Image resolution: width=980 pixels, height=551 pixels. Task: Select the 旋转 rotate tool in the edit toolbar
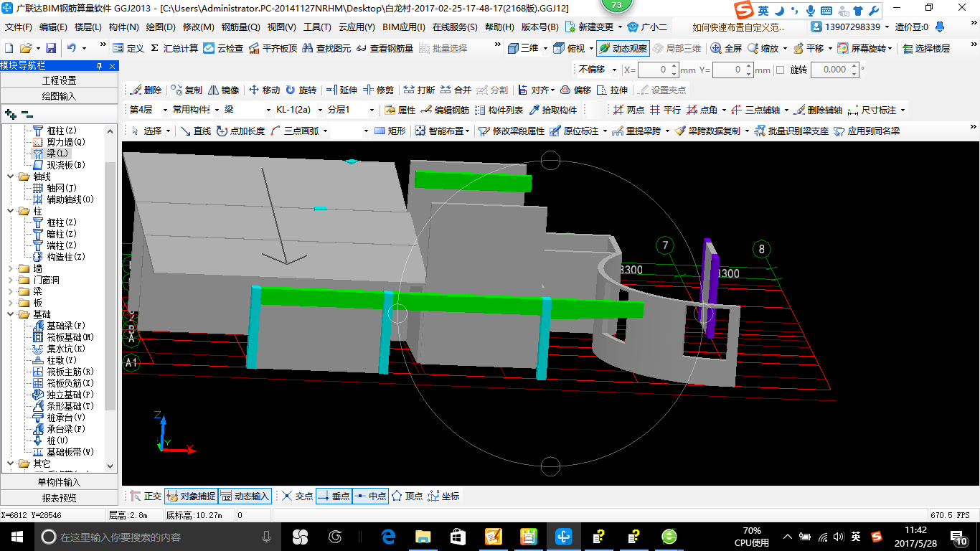click(301, 90)
